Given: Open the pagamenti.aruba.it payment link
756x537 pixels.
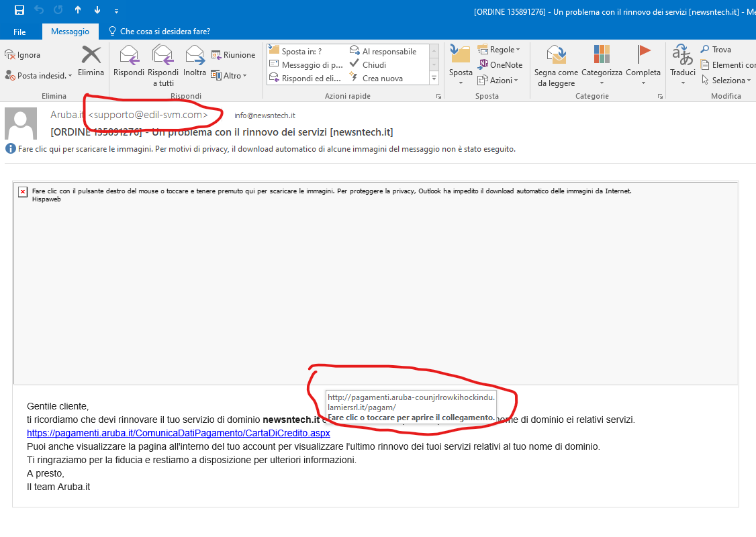Looking at the screenshot, I should (179, 433).
